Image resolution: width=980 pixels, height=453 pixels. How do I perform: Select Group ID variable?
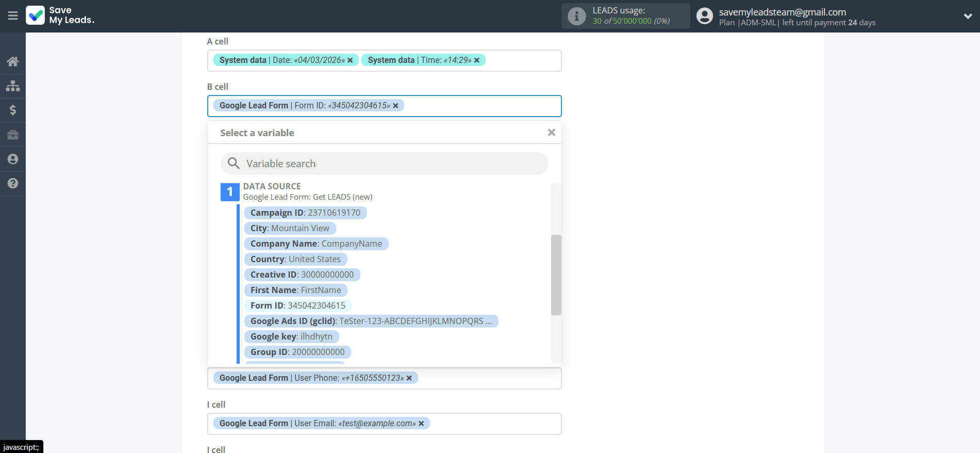297,352
